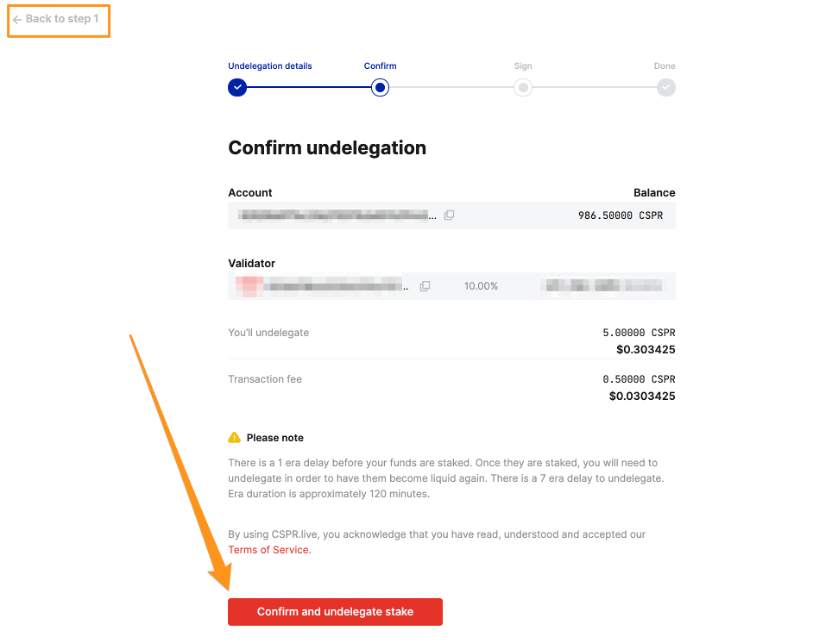This screenshot has width=833, height=643.
Task: Click the Done step checkmark circle
Action: [666, 87]
